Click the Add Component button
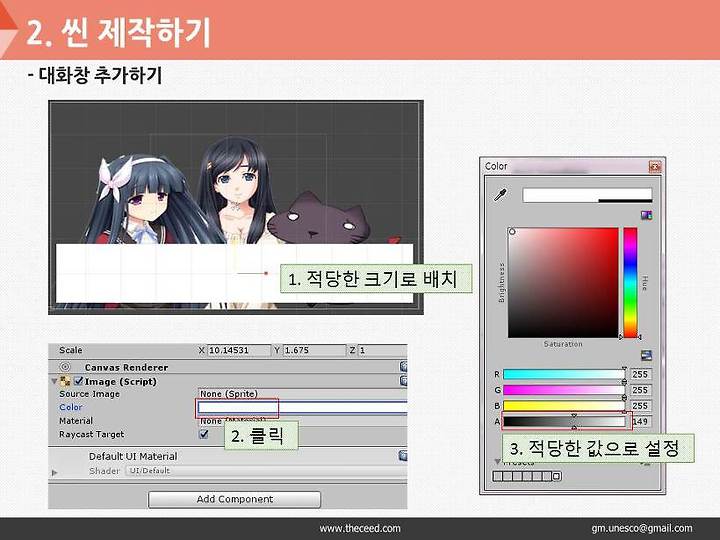This screenshot has height=540, width=720. (x=235, y=499)
